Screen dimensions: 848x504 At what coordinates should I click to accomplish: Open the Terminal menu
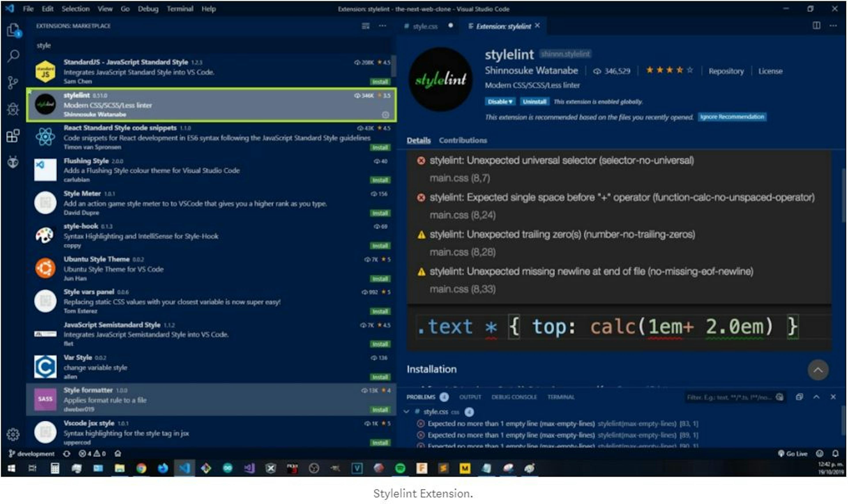point(180,9)
